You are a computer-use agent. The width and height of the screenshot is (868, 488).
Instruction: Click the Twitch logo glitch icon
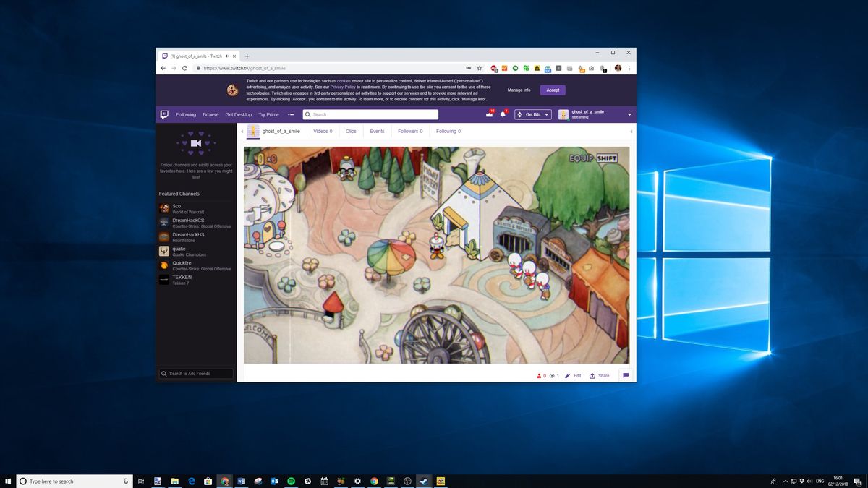[x=164, y=114]
